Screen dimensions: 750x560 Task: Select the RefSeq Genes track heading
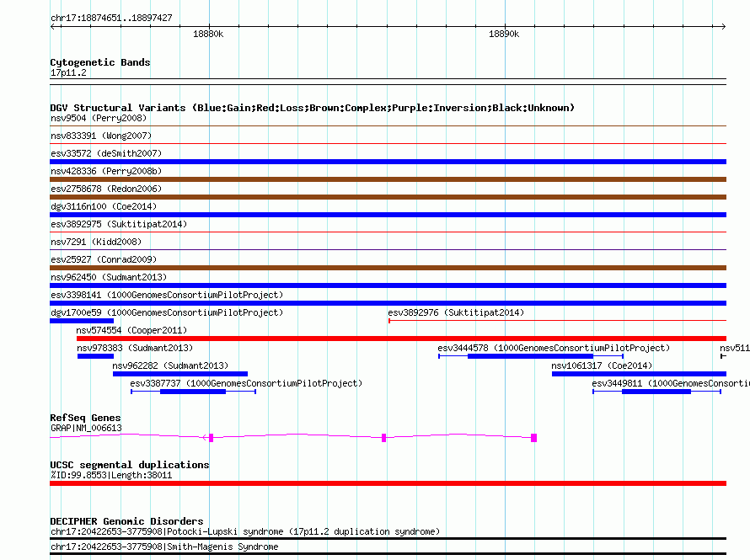click(85, 418)
